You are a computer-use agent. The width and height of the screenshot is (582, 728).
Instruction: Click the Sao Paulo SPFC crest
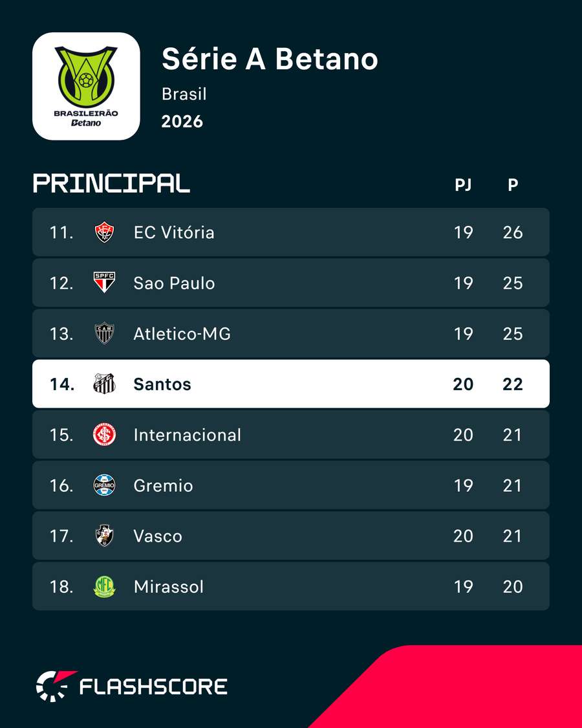[x=104, y=283]
